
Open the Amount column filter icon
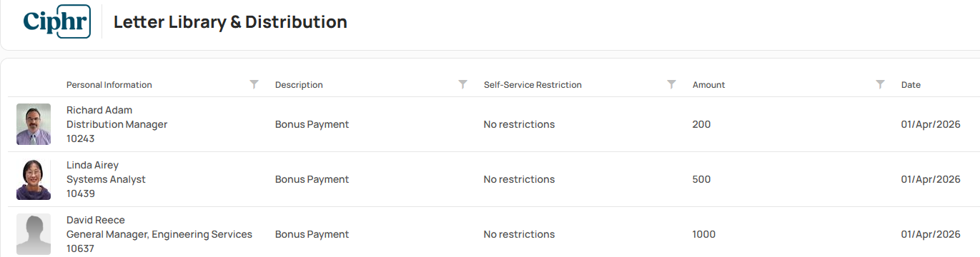pos(880,84)
